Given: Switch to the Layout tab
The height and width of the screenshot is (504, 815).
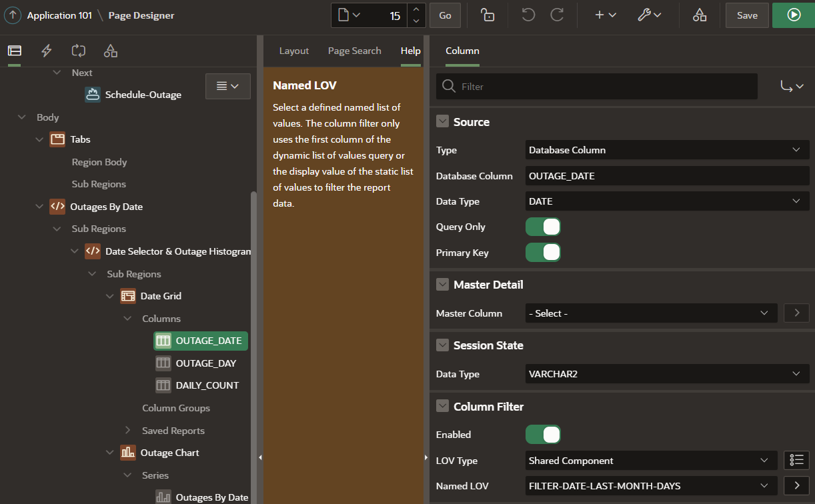Looking at the screenshot, I should click(293, 51).
